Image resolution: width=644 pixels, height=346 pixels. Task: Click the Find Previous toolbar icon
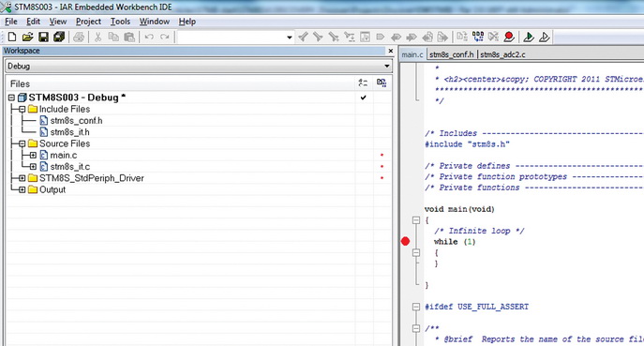pos(303,37)
